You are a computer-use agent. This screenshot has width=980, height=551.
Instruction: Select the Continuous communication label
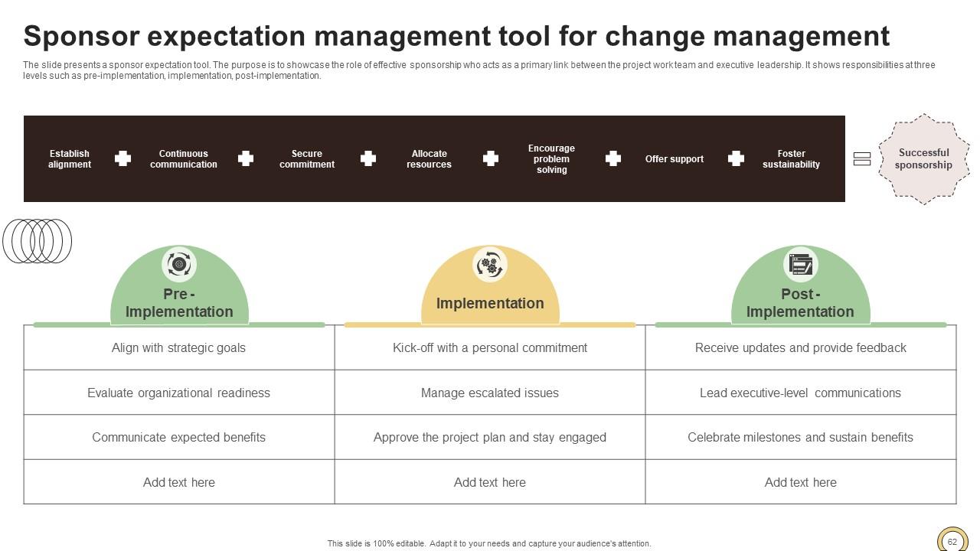(184, 159)
